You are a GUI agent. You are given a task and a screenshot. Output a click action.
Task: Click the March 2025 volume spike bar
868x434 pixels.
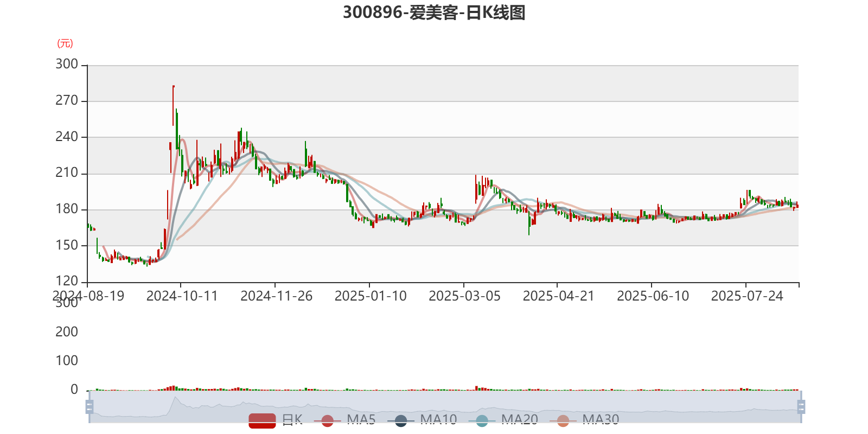476,388
